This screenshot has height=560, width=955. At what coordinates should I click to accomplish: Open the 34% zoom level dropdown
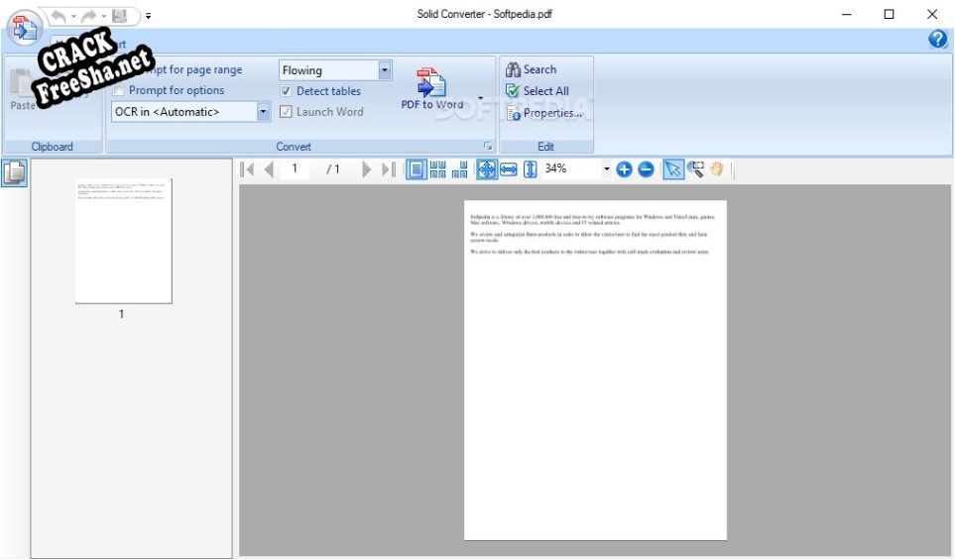[x=606, y=169]
